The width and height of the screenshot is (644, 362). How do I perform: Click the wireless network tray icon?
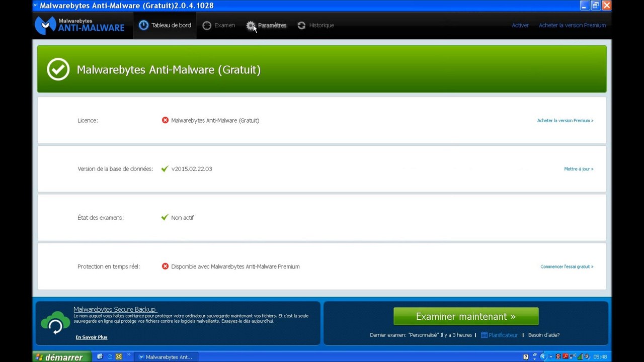[x=573, y=356]
